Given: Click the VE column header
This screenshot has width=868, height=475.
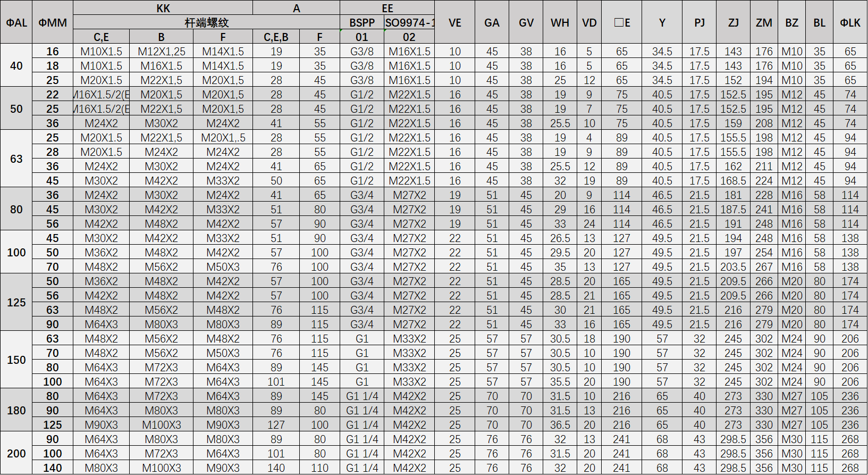Looking at the screenshot, I should pyautogui.click(x=455, y=22).
